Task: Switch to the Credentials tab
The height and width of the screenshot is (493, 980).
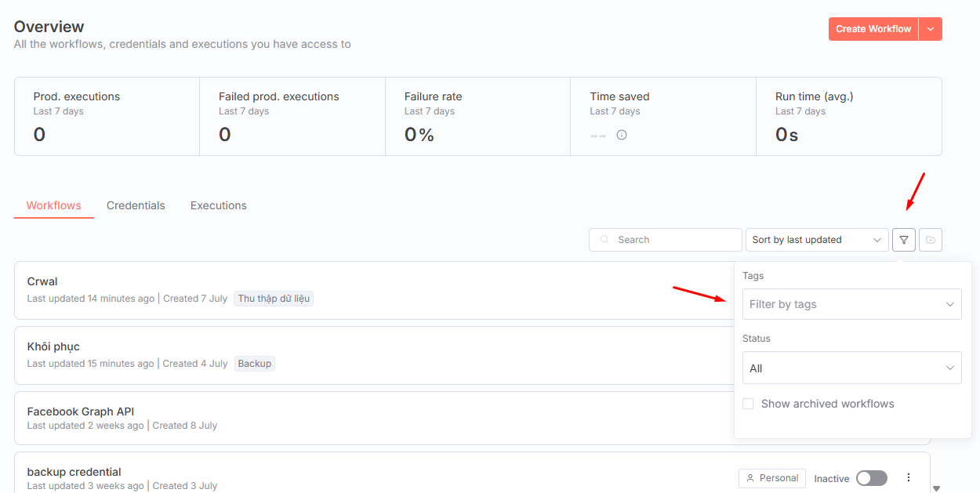Action: tap(136, 205)
